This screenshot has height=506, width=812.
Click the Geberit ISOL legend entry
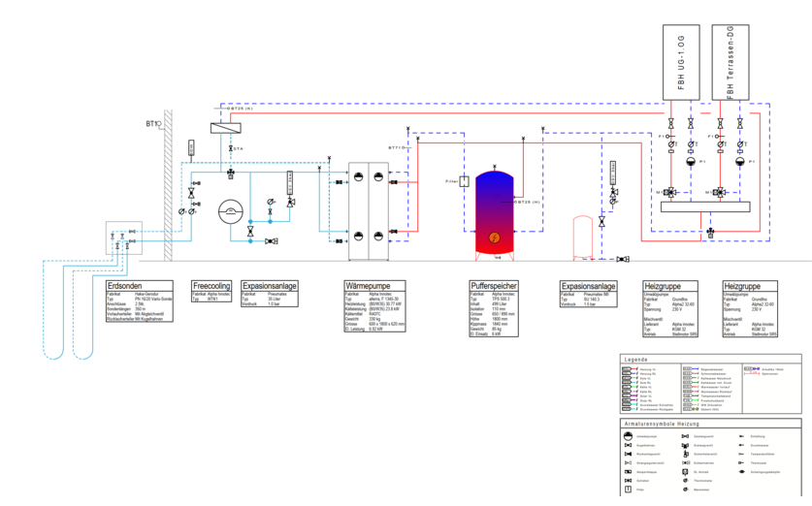pos(701,409)
